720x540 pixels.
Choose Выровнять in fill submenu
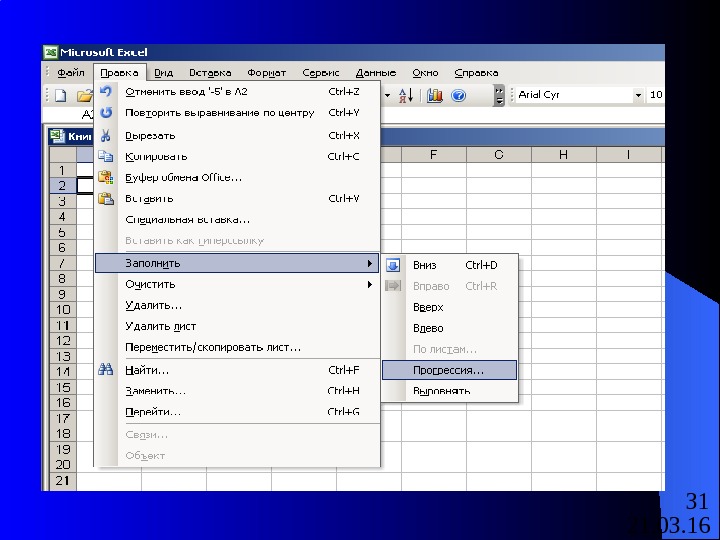coord(450,391)
